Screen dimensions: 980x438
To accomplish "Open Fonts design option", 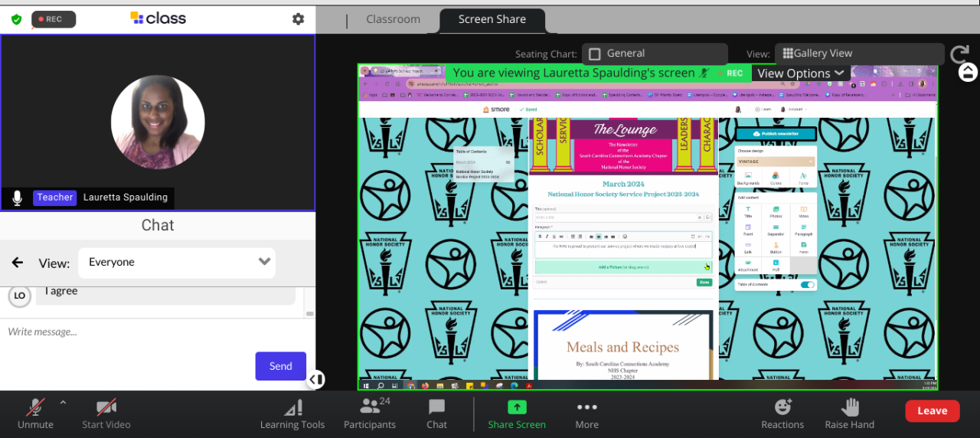I will point(803,178).
